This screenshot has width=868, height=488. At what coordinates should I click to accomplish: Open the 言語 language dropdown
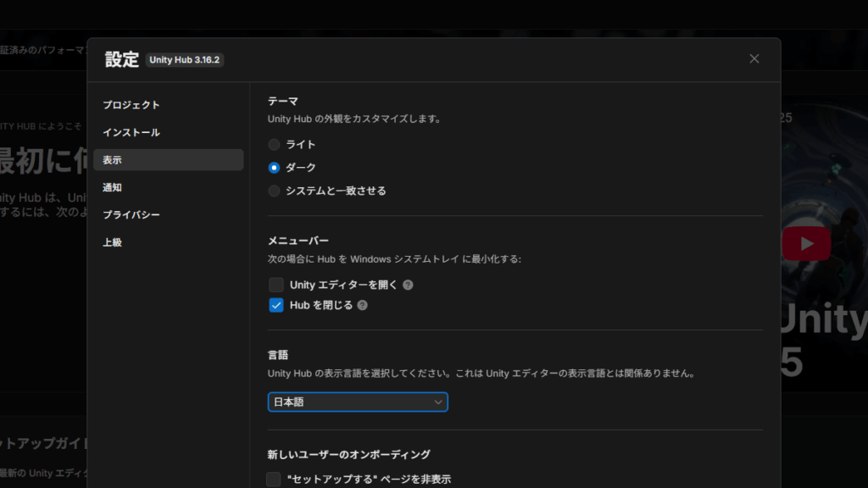(357, 402)
